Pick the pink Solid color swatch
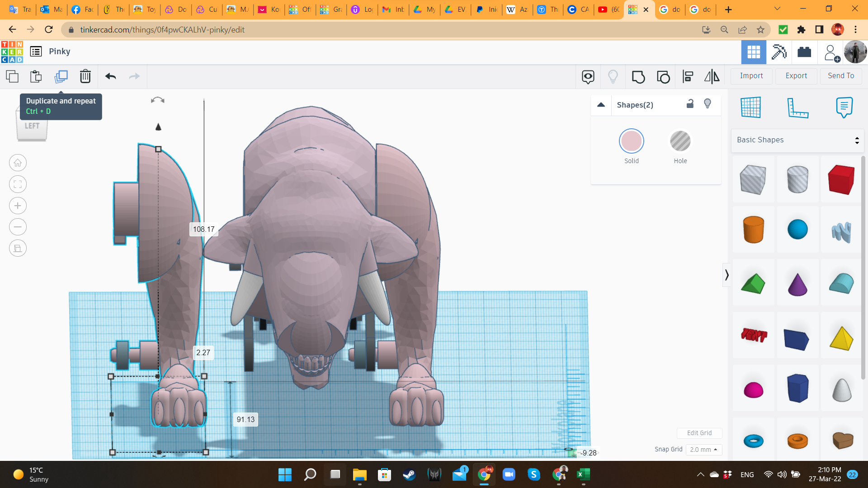Screen dimensions: 868x488 tap(631, 141)
